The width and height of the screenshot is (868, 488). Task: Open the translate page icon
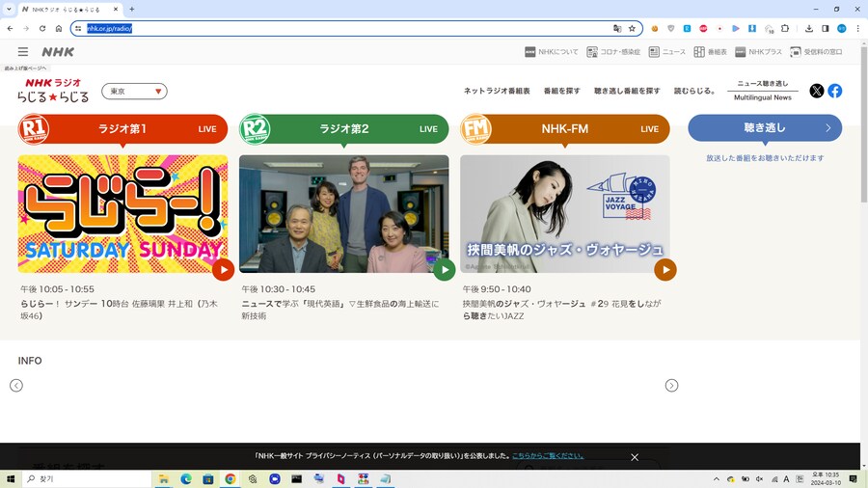tap(616, 28)
